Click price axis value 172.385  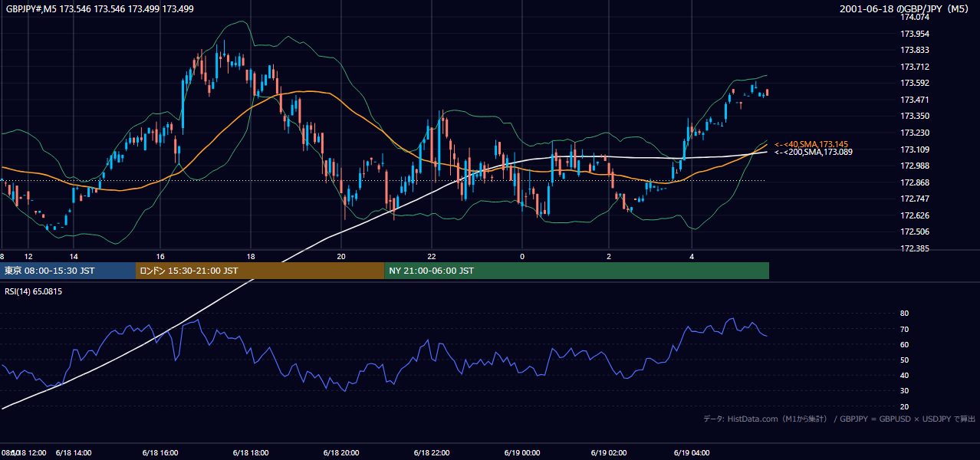coord(915,248)
